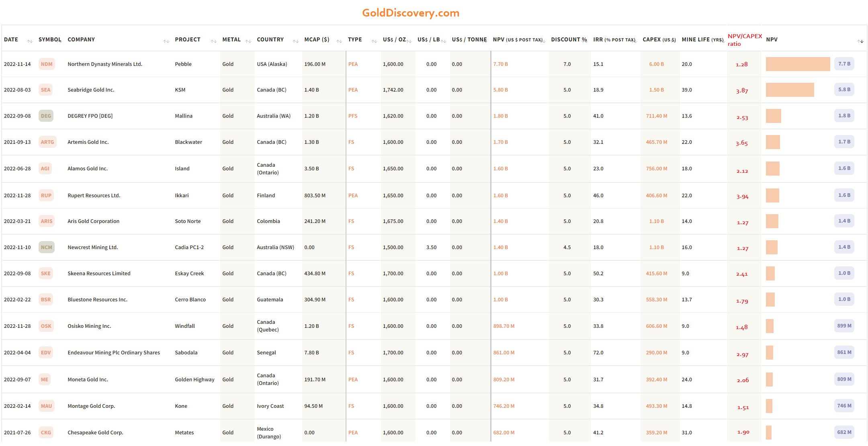Sort by MINE LIFE (YRS) header
This screenshot has width=868, height=446.
coord(702,39)
